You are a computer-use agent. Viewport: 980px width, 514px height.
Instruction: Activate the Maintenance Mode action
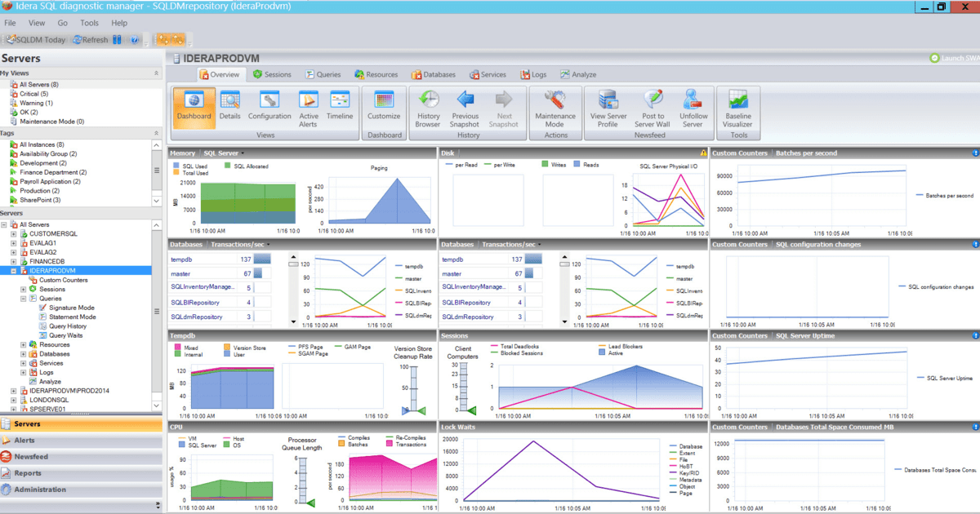pyautogui.click(x=555, y=108)
